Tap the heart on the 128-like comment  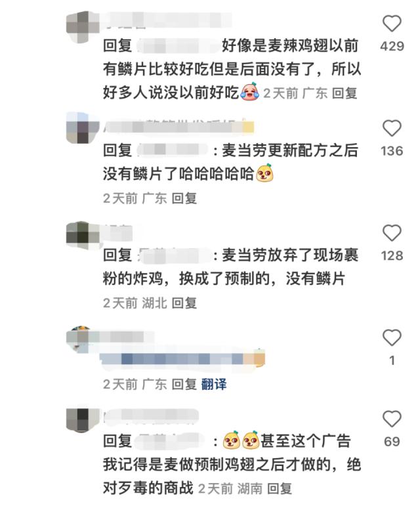pos(392,232)
